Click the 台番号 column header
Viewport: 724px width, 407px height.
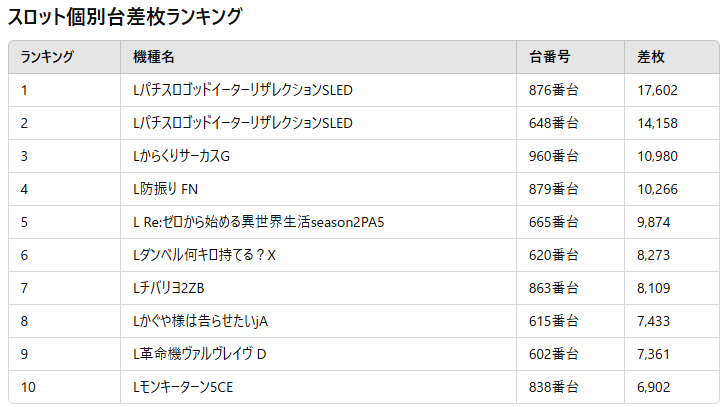pos(550,58)
